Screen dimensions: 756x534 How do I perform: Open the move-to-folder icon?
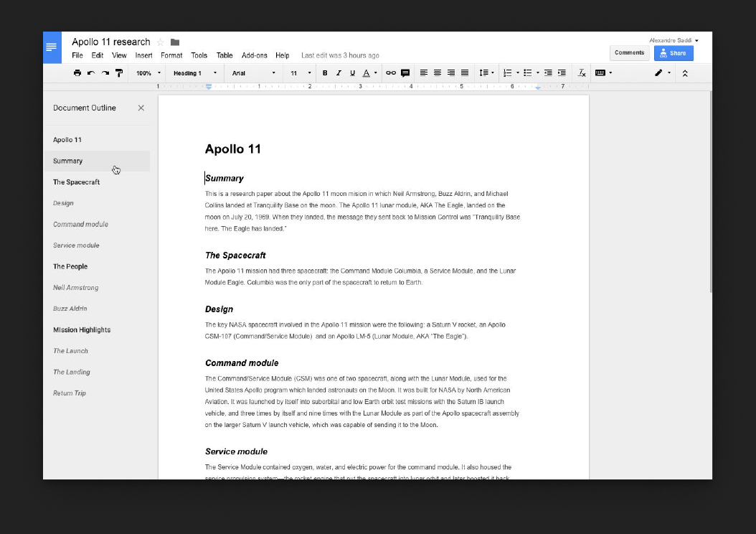[175, 42]
